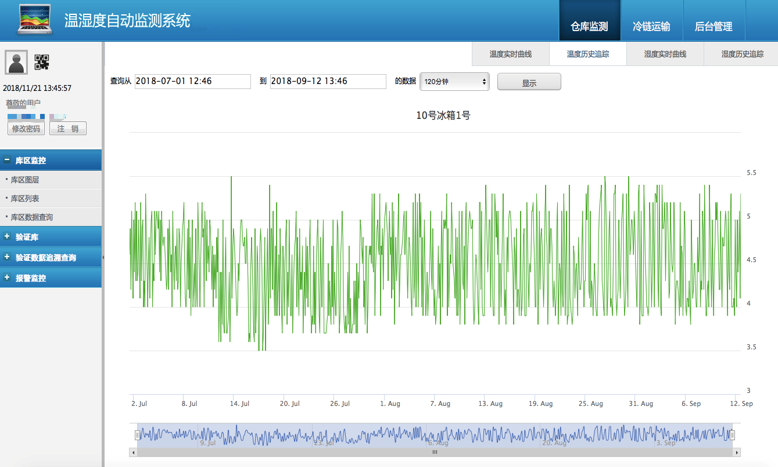Collapse the 库区监控 section
The image size is (778, 467).
click(x=50, y=160)
